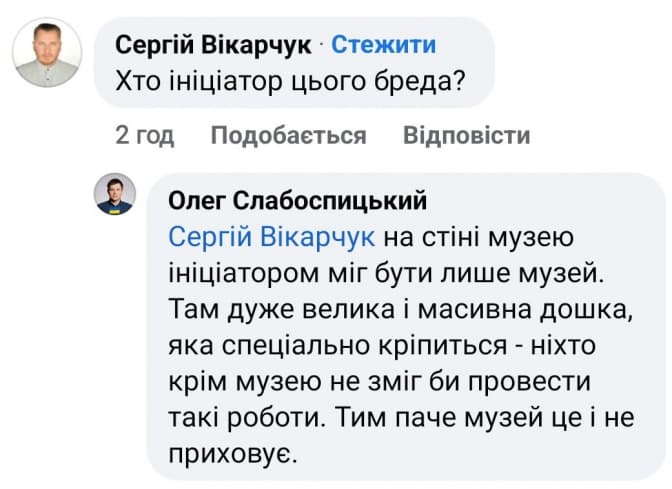The image size is (672, 489).
Task: Open the "2 год" comment timestamp
Action: [x=145, y=135]
